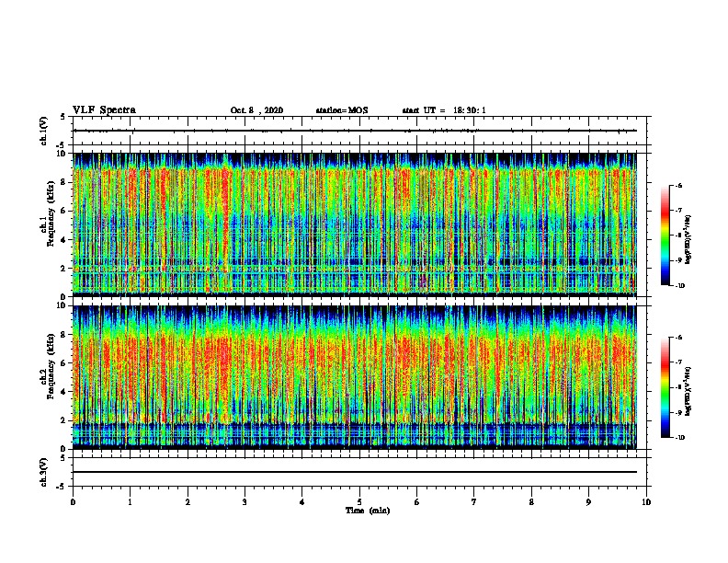728x563 pixels.
Task: Click the "-6" label on ch.1 color bar
Action: (678, 186)
